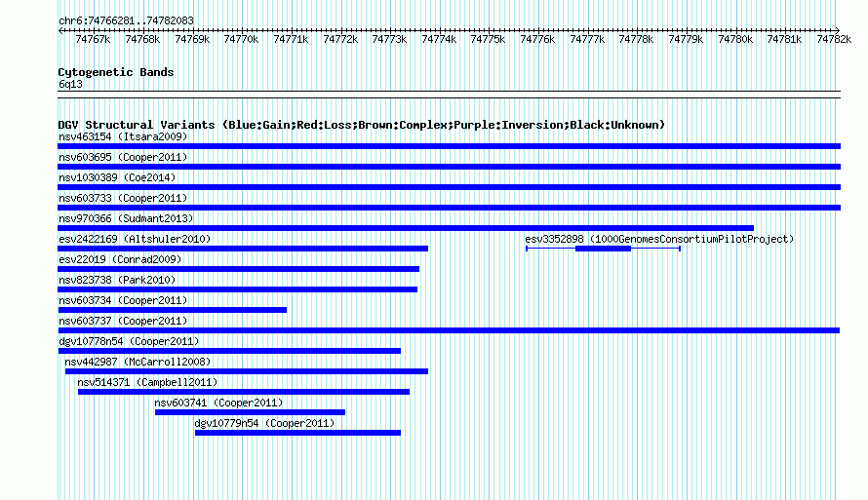Click chr6:74766281..74782083 coordinate label
Image resolution: width=868 pixels, height=500 pixels.
pyautogui.click(x=126, y=20)
